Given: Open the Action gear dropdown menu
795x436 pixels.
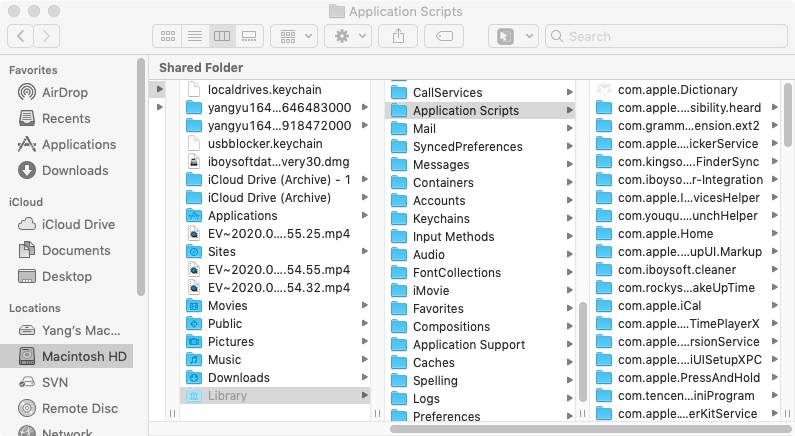Looking at the screenshot, I should 350,36.
